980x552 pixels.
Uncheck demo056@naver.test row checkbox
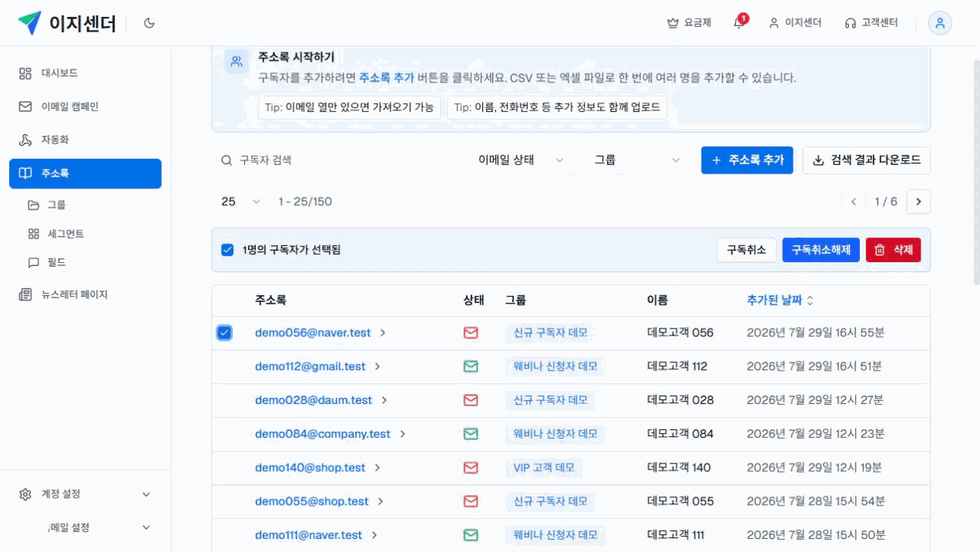tap(224, 333)
